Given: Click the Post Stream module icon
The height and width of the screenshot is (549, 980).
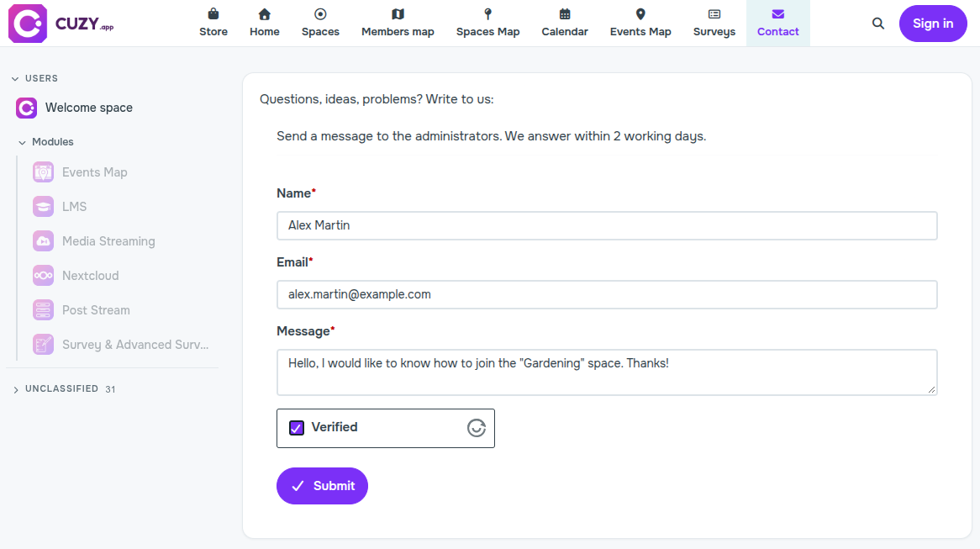Looking at the screenshot, I should coord(43,309).
